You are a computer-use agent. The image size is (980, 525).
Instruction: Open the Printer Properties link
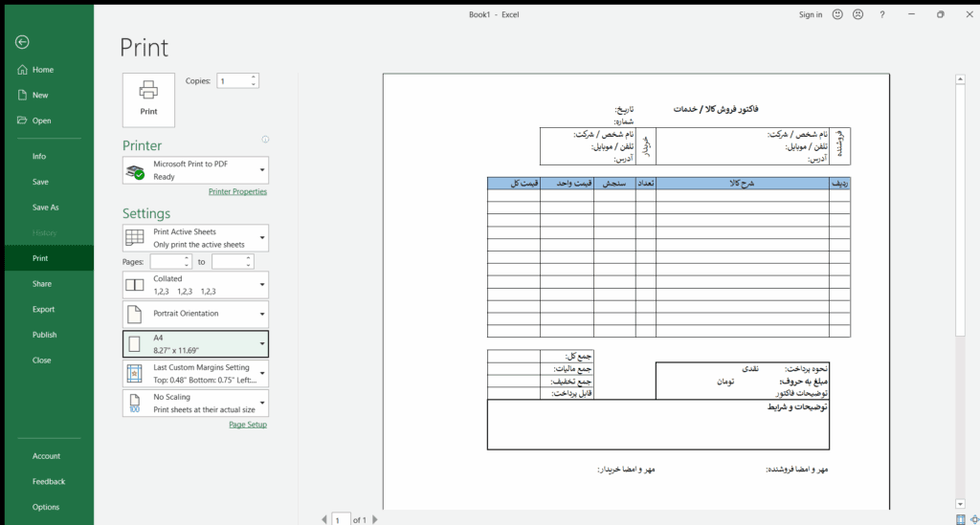point(237,191)
